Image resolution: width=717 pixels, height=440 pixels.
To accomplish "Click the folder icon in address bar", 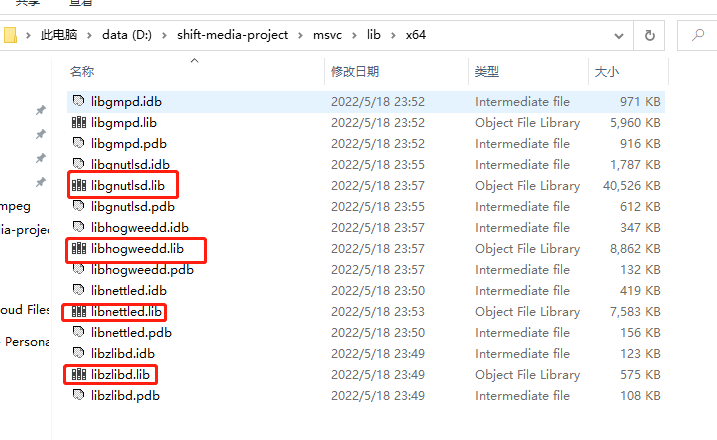I will point(11,35).
